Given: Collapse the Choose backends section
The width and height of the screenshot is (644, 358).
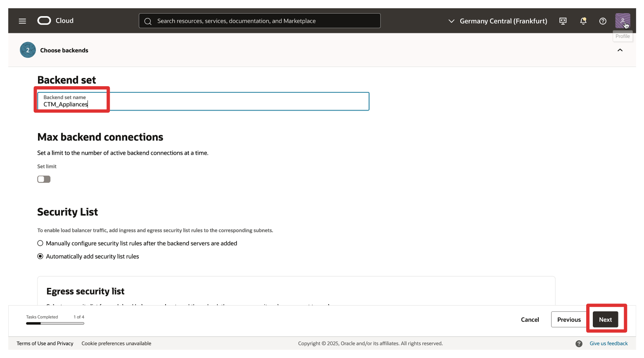Looking at the screenshot, I should [x=620, y=50].
